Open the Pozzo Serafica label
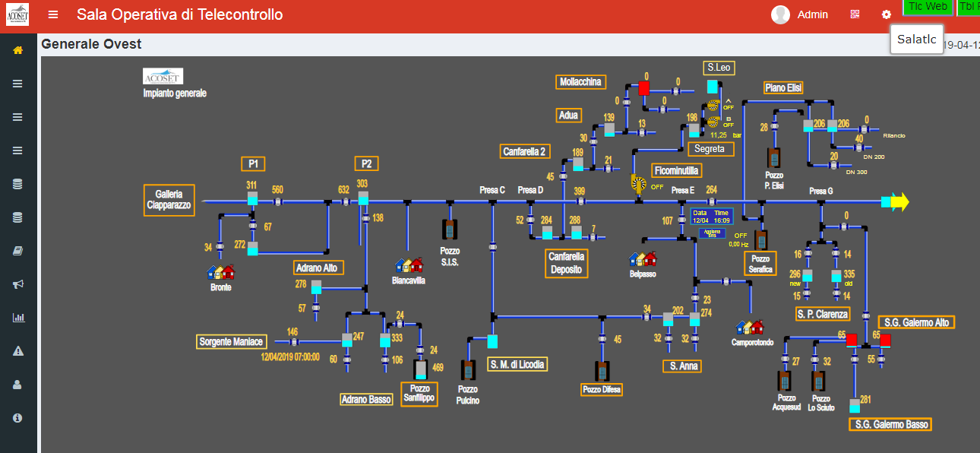980x453 pixels. click(760, 264)
